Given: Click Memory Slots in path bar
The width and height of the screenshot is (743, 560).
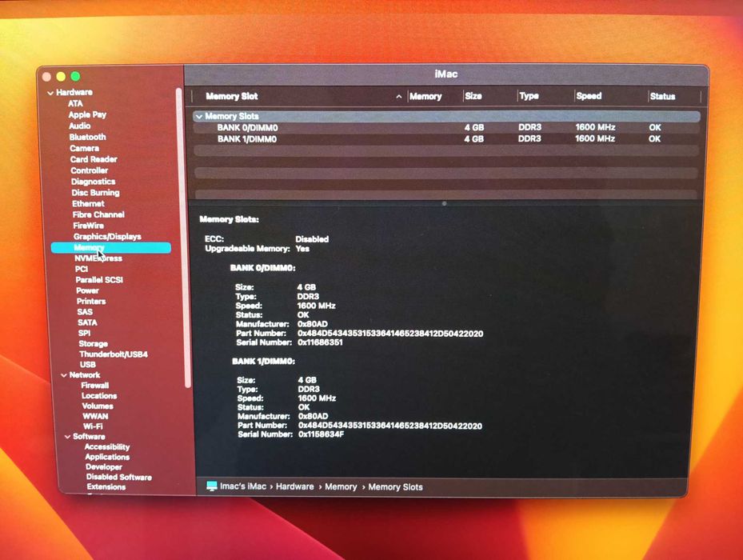Looking at the screenshot, I should 395,487.
